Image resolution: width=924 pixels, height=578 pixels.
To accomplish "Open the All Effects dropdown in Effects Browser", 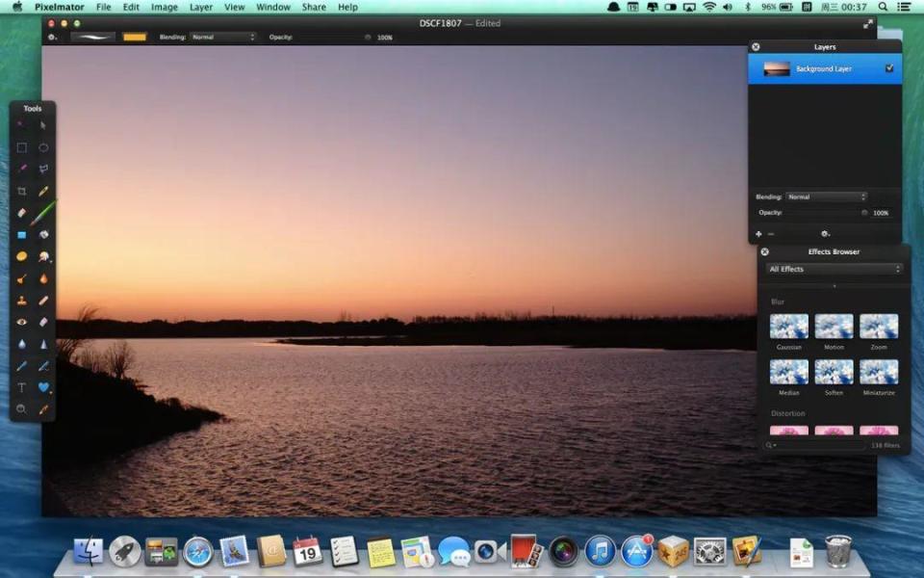I will [x=834, y=269].
